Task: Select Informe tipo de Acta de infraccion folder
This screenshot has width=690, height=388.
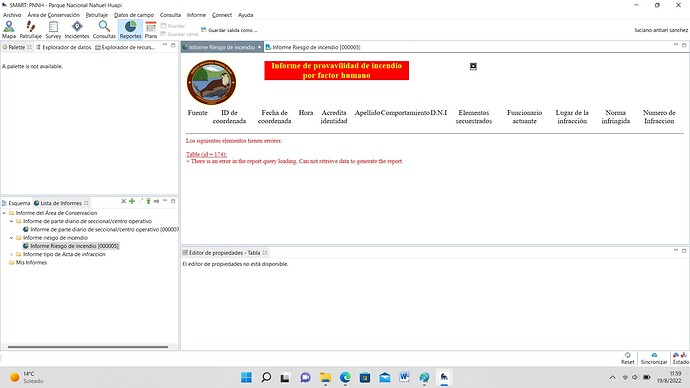Action: click(61, 254)
